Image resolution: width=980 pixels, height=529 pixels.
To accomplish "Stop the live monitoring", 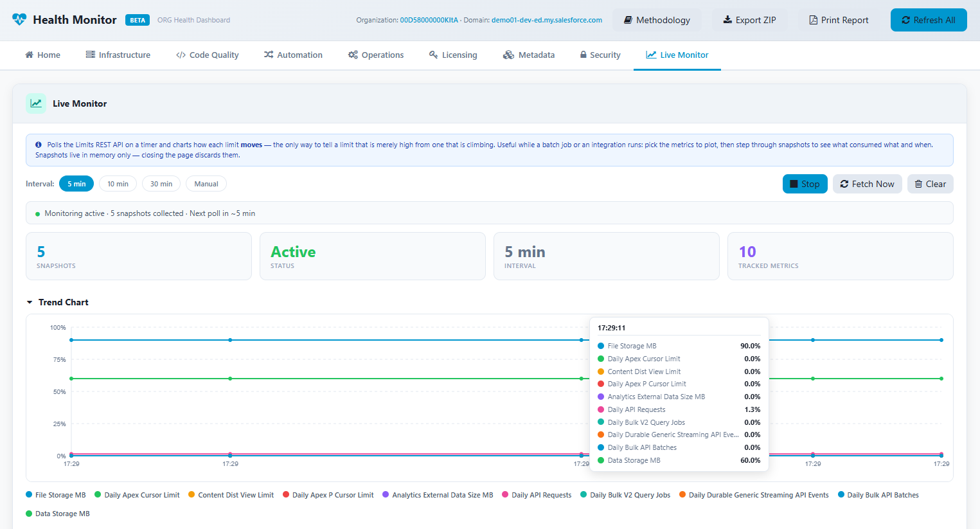I will click(805, 184).
